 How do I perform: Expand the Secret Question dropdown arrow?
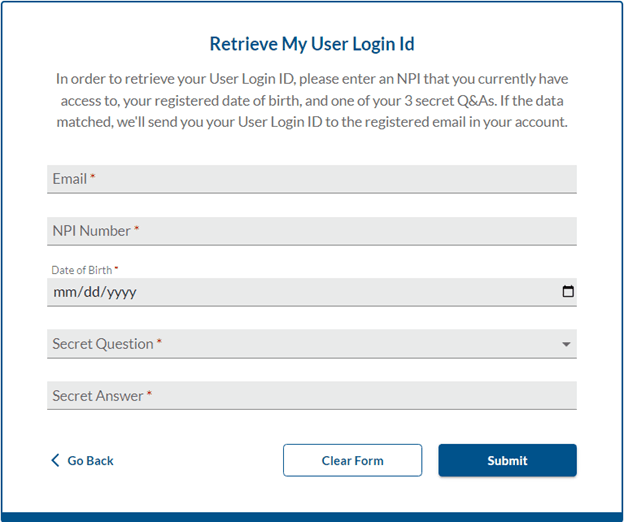tap(566, 344)
